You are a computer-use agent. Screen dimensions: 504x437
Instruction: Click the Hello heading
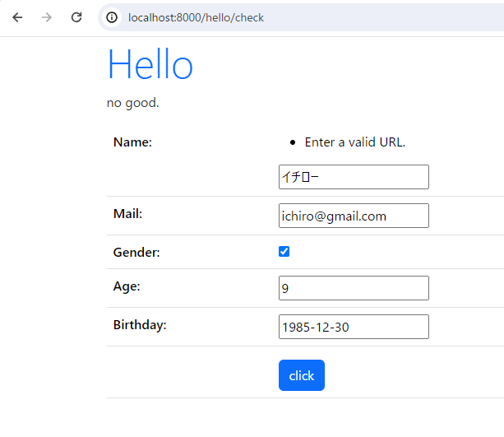150,63
